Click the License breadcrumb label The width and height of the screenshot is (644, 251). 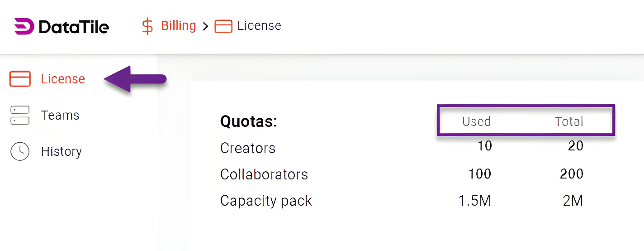click(259, 26)
